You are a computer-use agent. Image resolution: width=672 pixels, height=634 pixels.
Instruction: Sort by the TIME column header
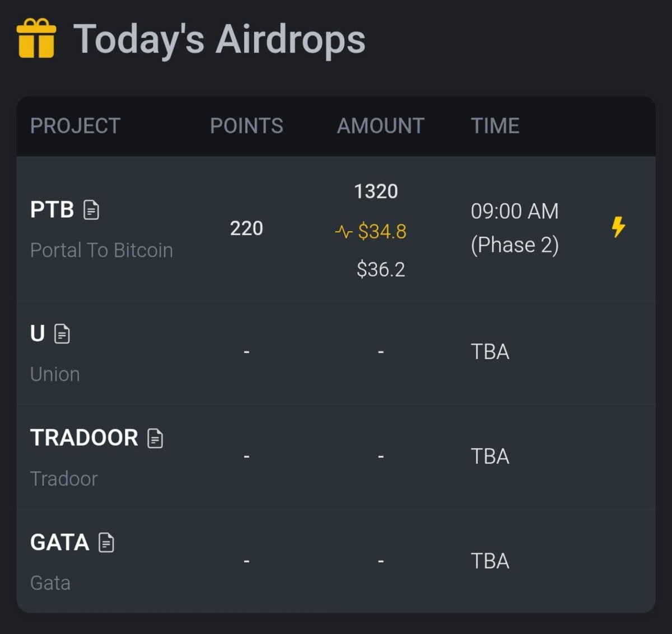point(495,126)
